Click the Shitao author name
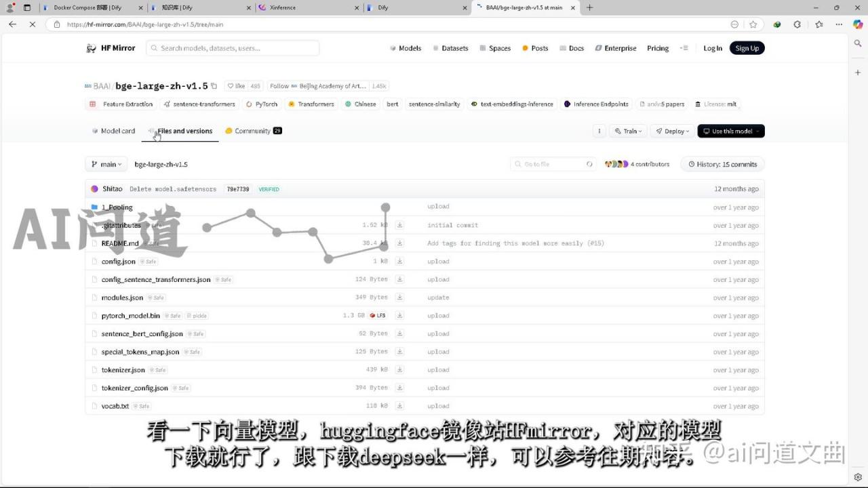 [x=113, y=189]
